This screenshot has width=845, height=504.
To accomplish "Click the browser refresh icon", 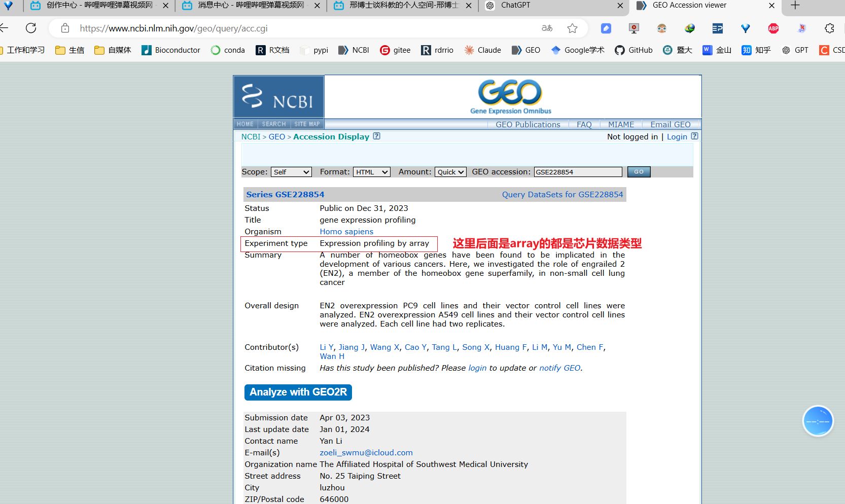I will click(x=31, y=28).
